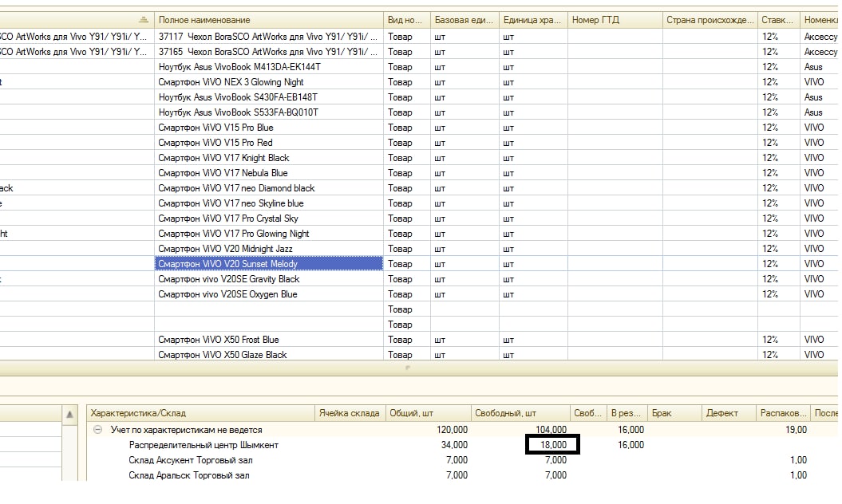This screenshot has height=504, width=842.
Task: Select row '37117 Чехол BoraSCO ArtWorks'
Action: point(268,37)
